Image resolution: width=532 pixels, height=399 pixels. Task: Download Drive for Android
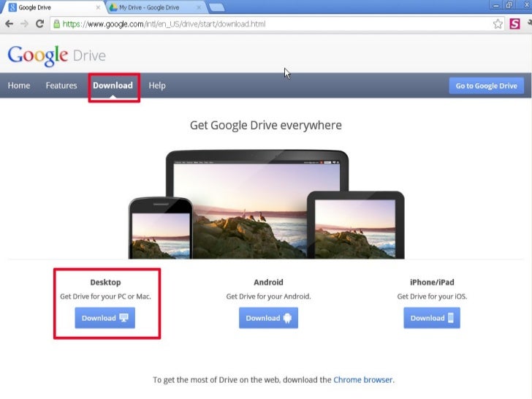click(x=268, y=318)
